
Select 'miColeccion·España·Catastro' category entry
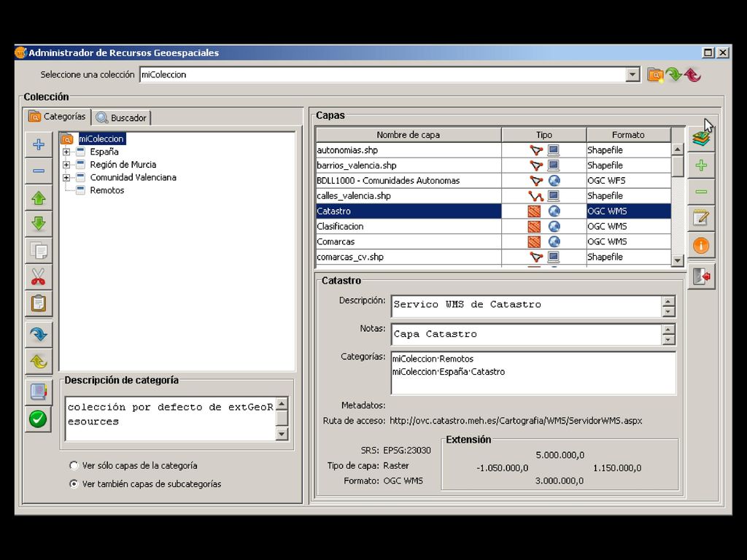(449, 371)
